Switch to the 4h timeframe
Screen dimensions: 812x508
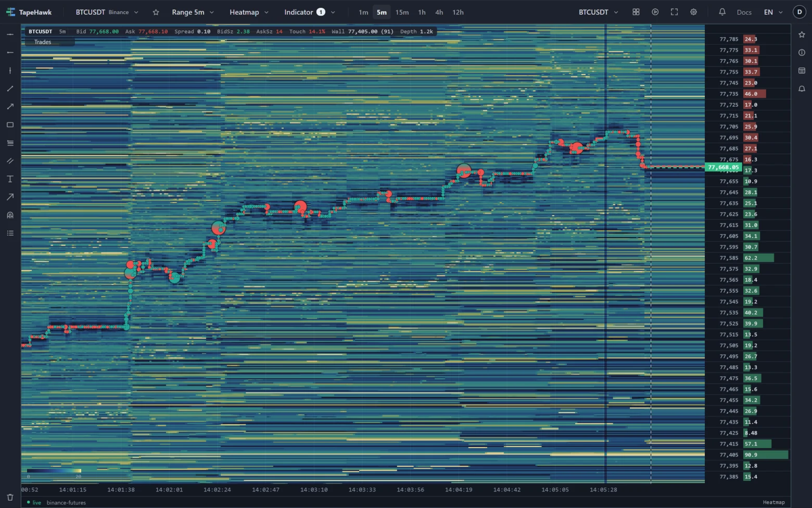[x=439, y=12]
